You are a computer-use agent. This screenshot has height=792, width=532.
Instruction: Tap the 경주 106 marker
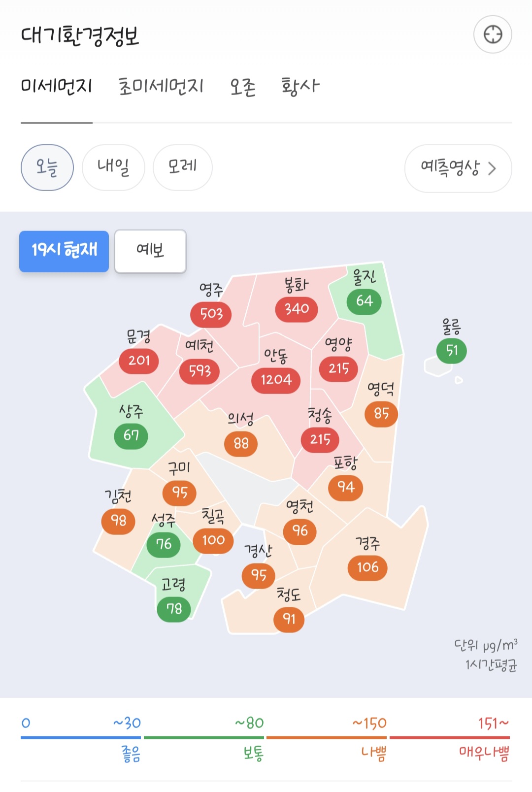tap(367, 568)
